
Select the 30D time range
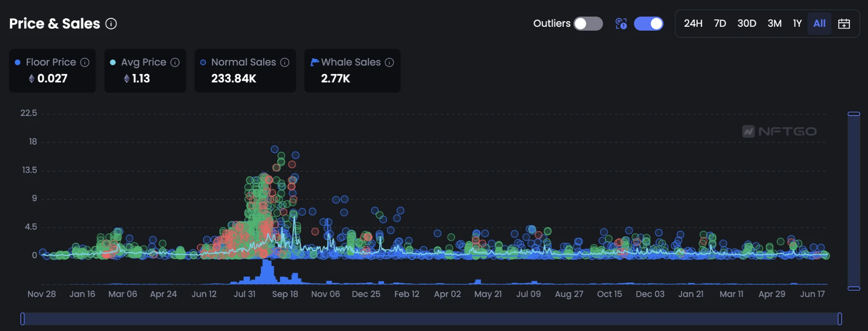pos(747,24)
